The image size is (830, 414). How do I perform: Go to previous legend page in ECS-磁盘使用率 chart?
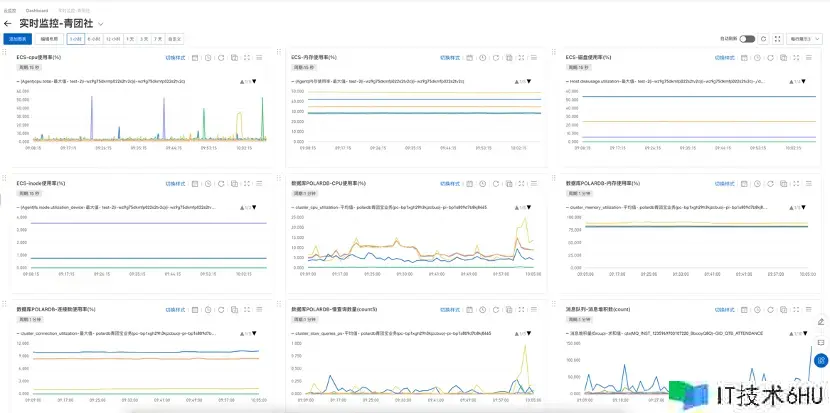[x=789, y=81]
